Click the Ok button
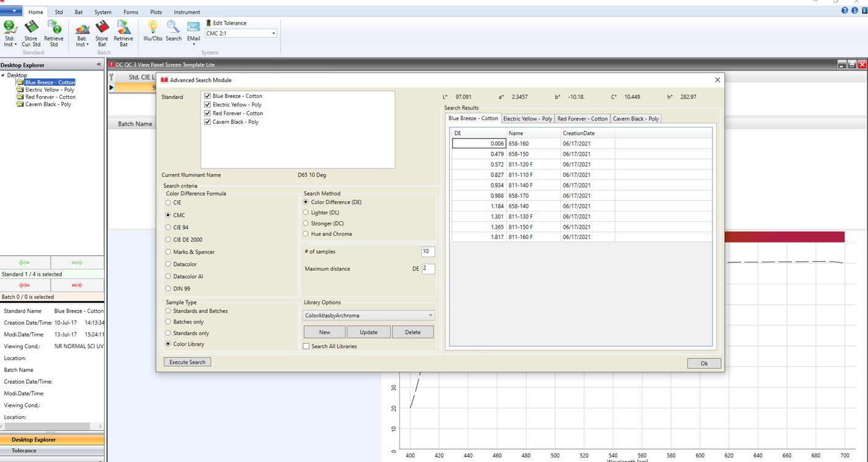 pyautogui.click(x=704, y=363)
